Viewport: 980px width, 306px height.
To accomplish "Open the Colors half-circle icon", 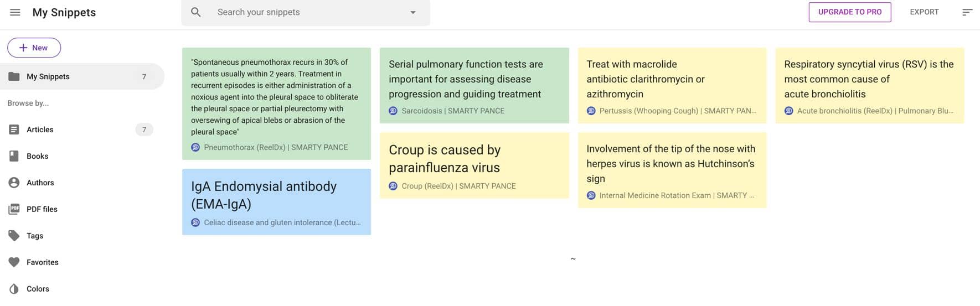I will click(14, 289).
